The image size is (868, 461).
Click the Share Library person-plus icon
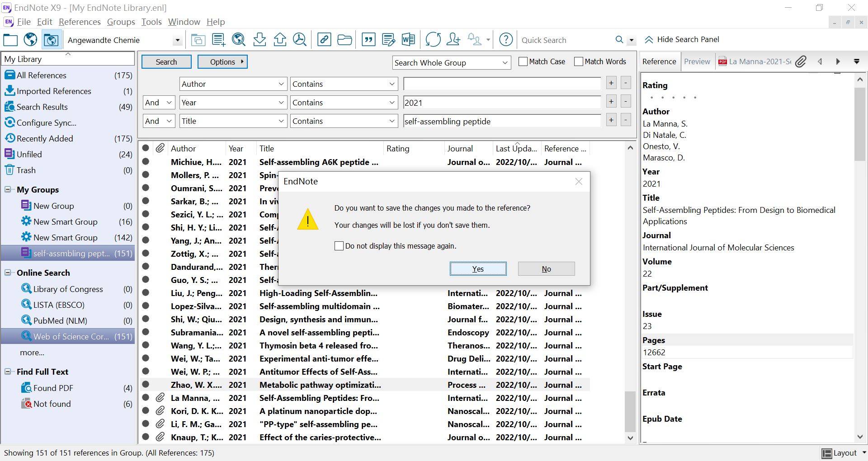pos(453,40)
